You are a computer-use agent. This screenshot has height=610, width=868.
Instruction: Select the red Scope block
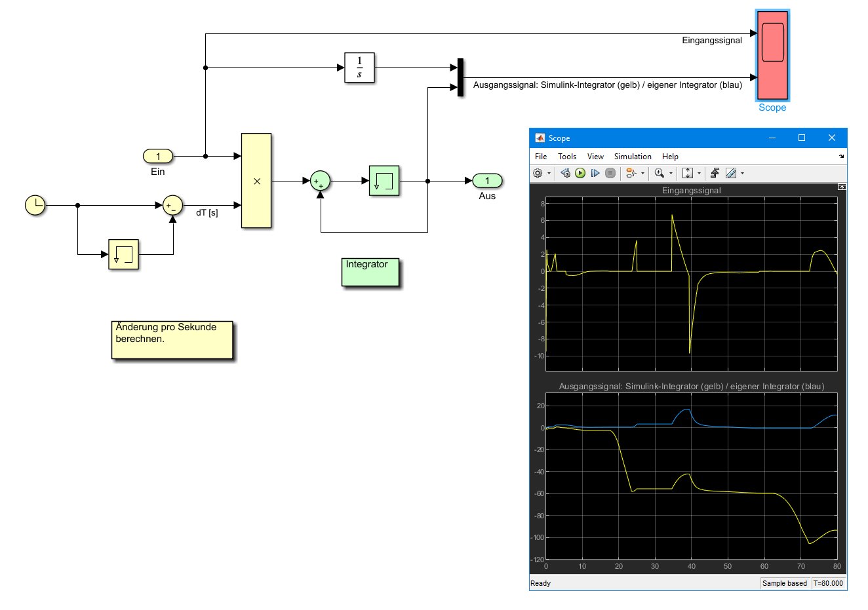tap(772, 55)
